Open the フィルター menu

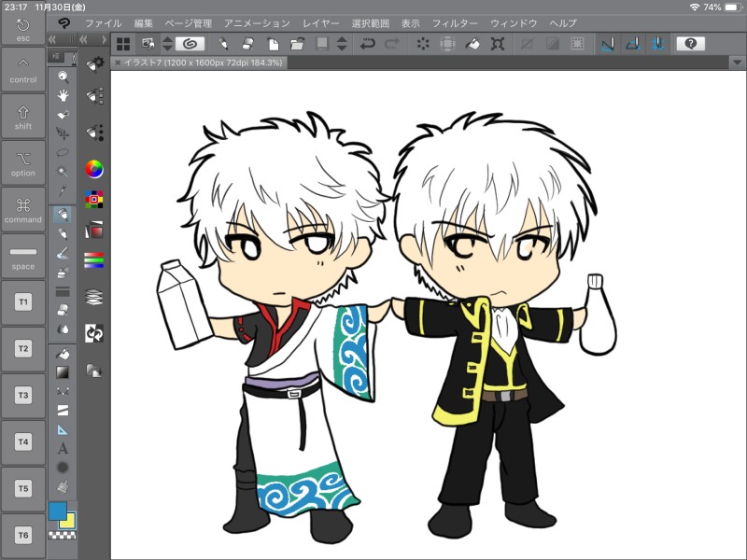tap(455, 23)
